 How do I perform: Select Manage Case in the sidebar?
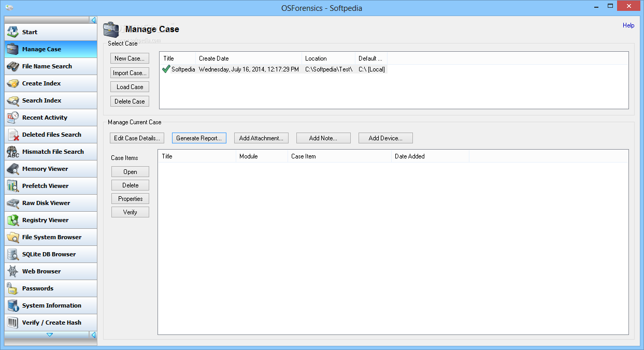[x=51, y=49]
